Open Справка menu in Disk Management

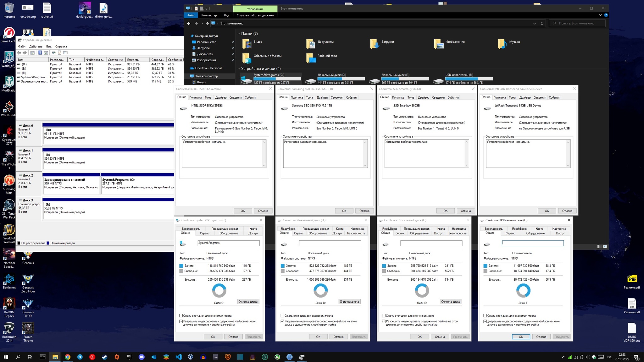pos(61,47)
